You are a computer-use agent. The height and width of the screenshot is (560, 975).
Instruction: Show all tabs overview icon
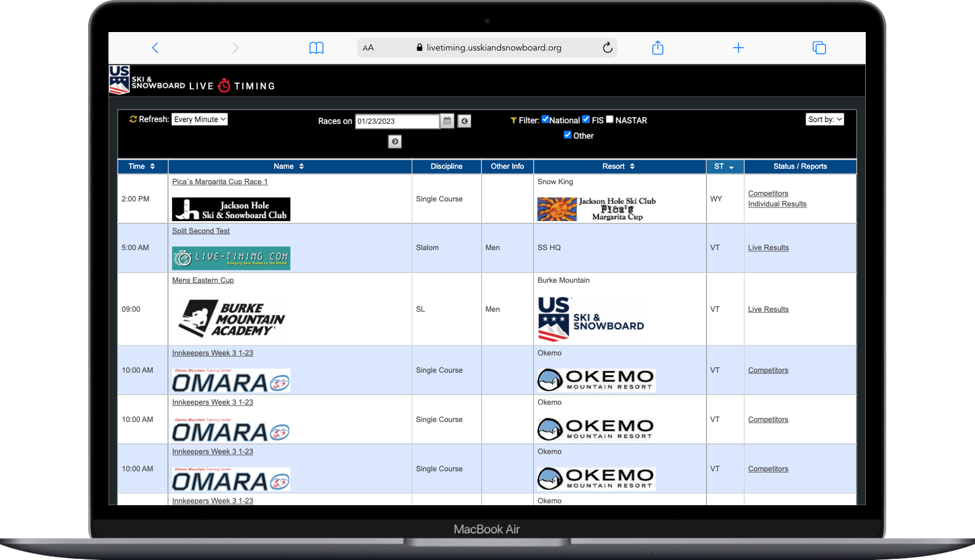click(819, 48)
